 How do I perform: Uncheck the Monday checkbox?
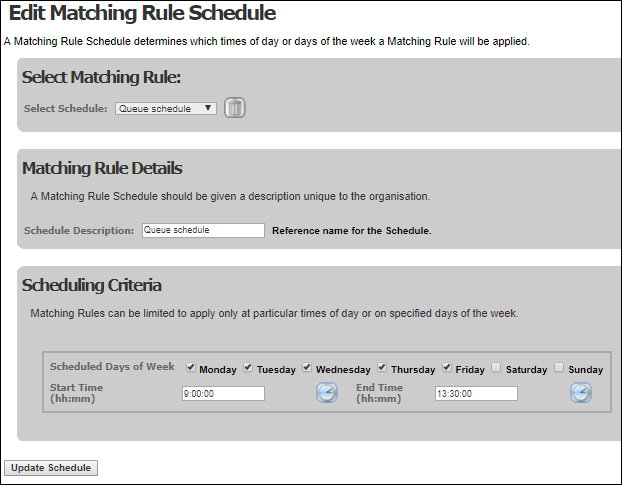[191, 367]
